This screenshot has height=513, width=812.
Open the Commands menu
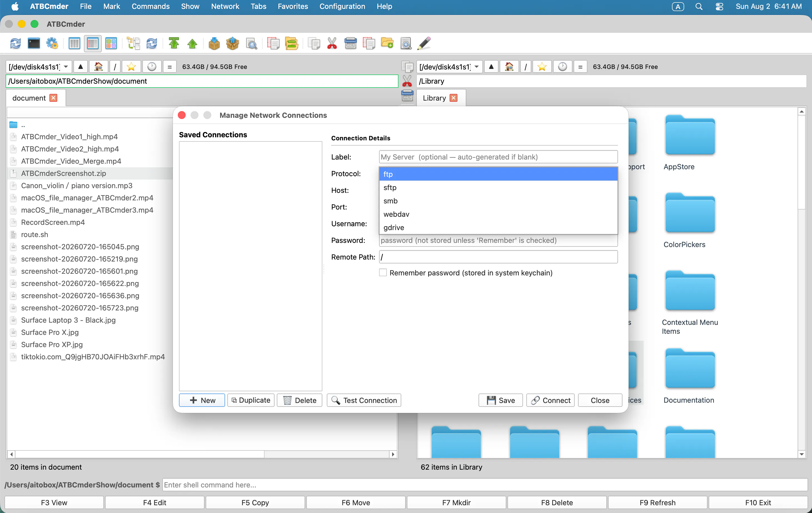point(150,6)
